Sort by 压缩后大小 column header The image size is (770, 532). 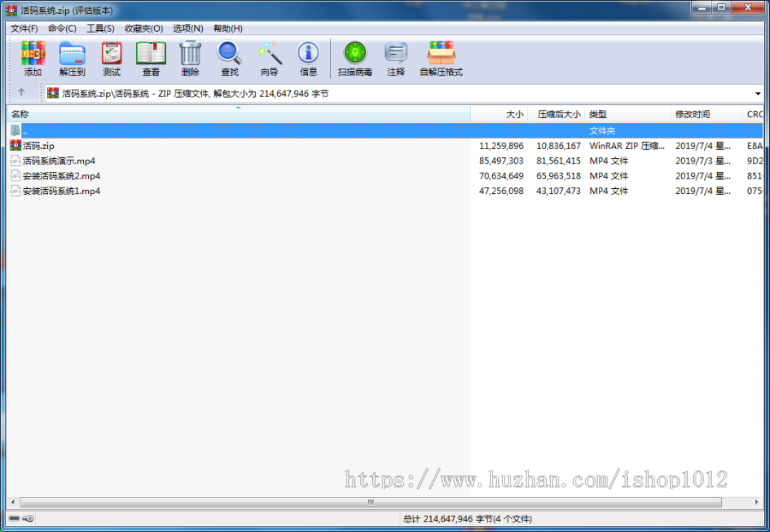point(556,114)
